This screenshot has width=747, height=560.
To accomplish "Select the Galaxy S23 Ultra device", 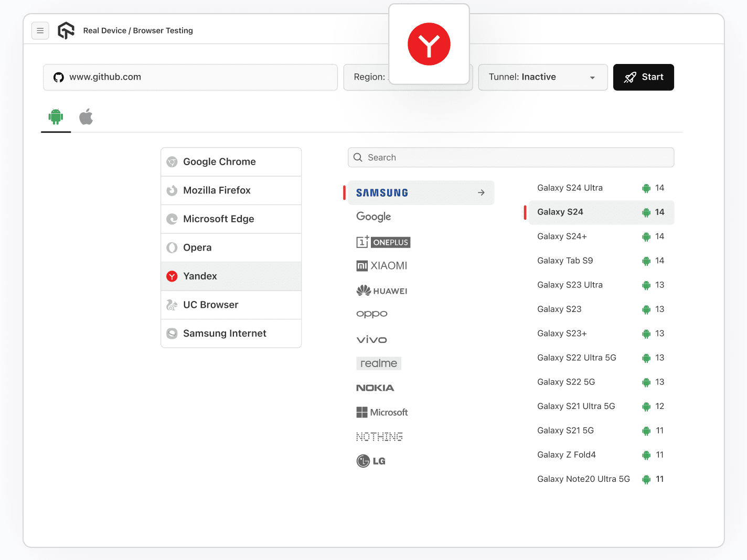I will coord(570,285).
